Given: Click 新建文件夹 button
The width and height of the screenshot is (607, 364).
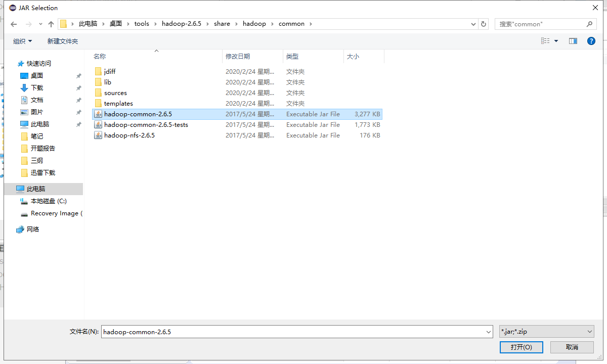Looking at the screenshot, I should pos(63,41).
